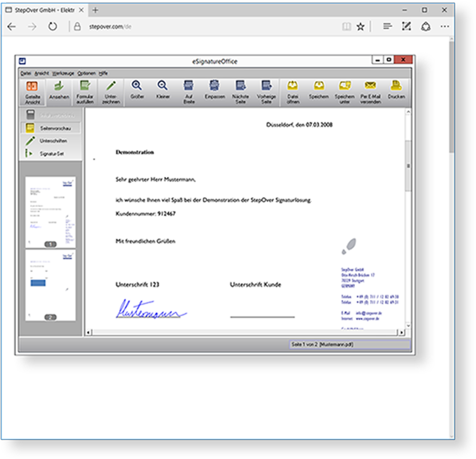Click the browser page vertical scrollbar
The height and width of the screenshot is (459, 476).
coord(452,97)
